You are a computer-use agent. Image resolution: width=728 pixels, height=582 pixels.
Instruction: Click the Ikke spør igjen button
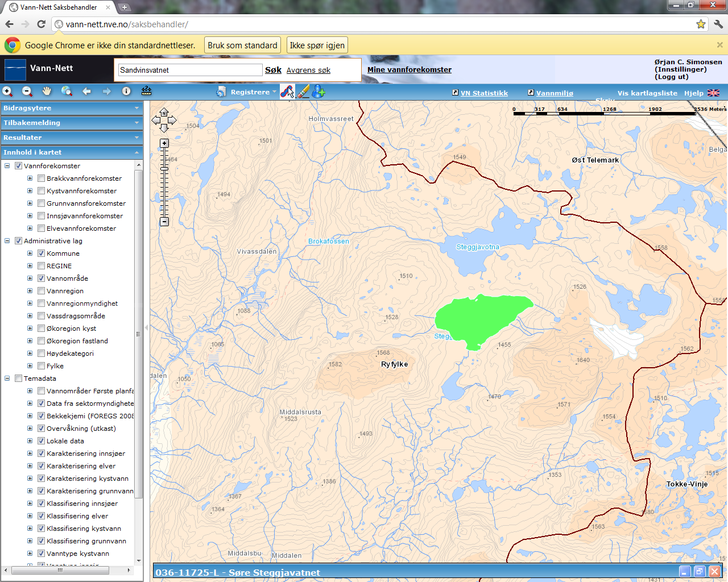[x=317, y=45]
